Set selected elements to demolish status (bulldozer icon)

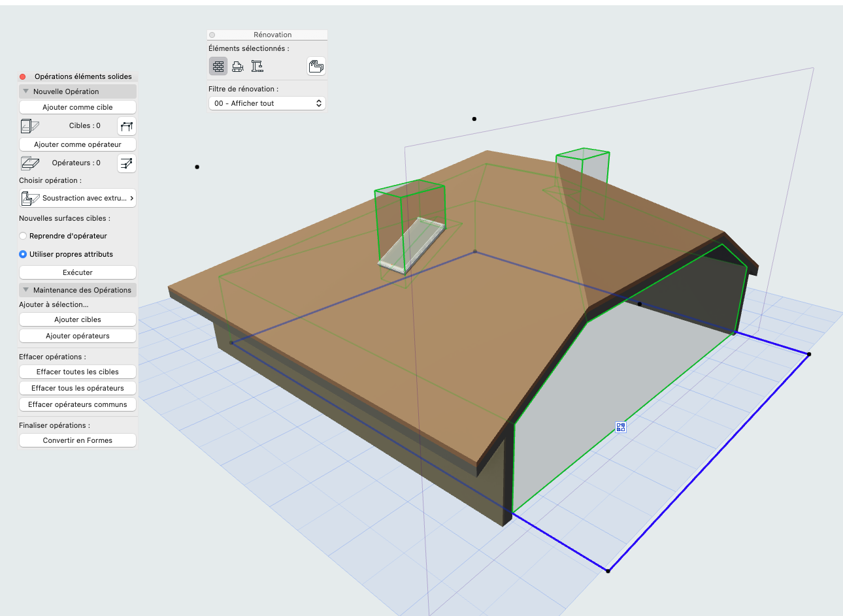point(238,66)
